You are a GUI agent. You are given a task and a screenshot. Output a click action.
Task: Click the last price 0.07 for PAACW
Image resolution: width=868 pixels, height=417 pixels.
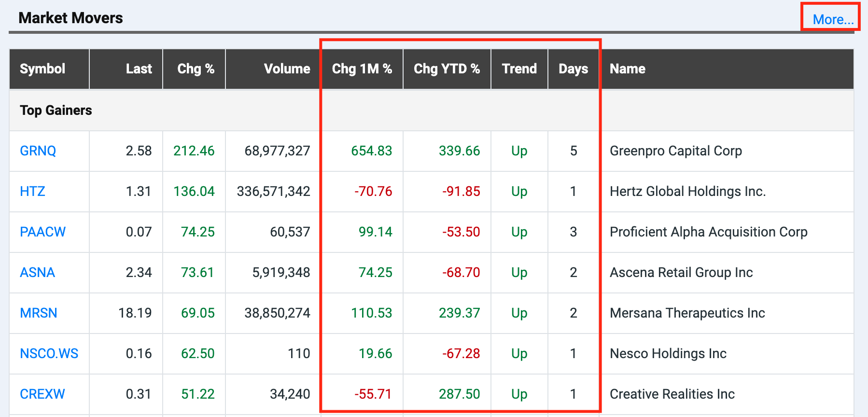point(139,232)
